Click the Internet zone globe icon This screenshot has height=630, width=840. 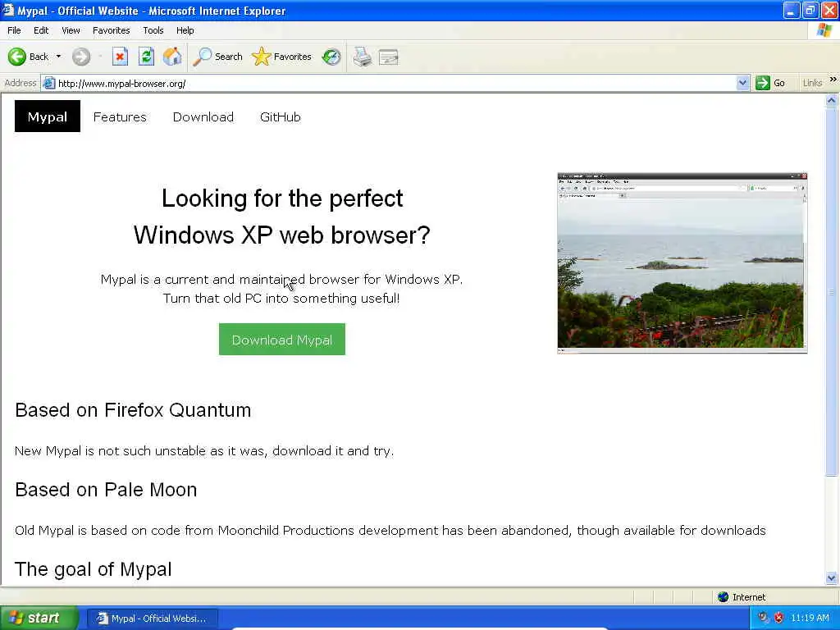(724, 597)
